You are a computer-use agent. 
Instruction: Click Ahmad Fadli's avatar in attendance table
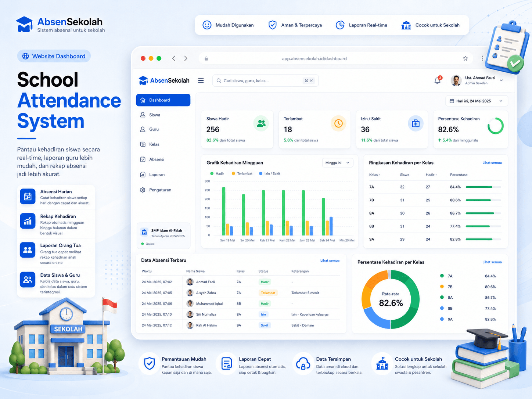[x=190, y=282]
